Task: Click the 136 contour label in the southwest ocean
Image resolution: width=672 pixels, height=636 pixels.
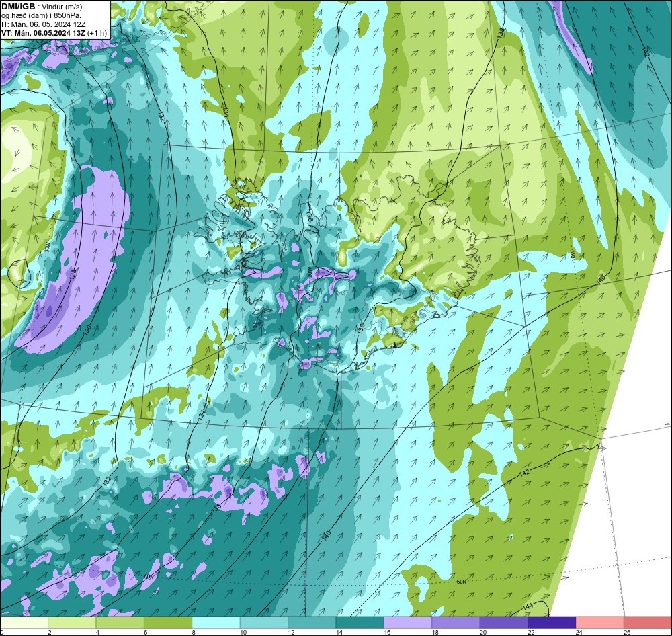Action: click(x=216, y=508)
